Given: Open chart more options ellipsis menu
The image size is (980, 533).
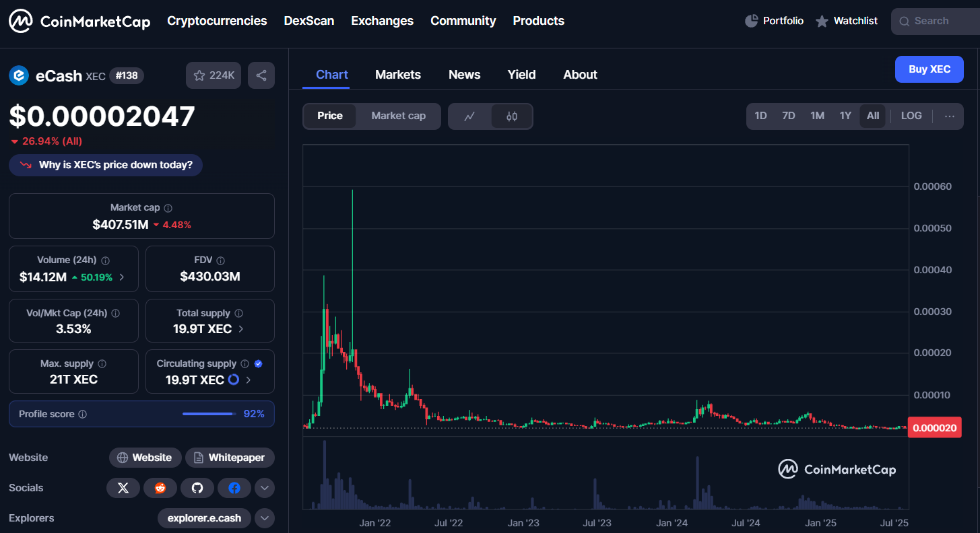Looking at the screenshot, I should click(950, 116).
